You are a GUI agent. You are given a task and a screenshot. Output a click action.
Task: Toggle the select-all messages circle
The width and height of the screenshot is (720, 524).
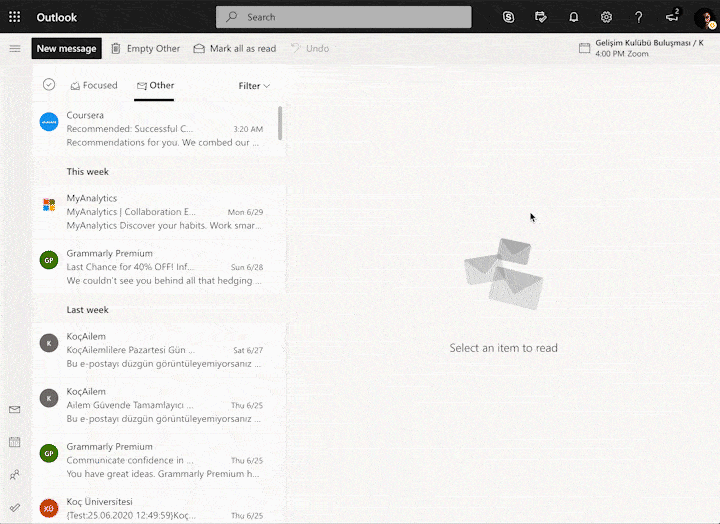click(49, 85)
